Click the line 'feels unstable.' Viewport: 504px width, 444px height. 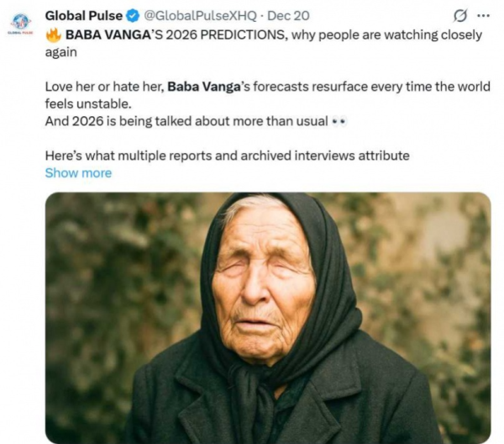(x=88, y=104)
